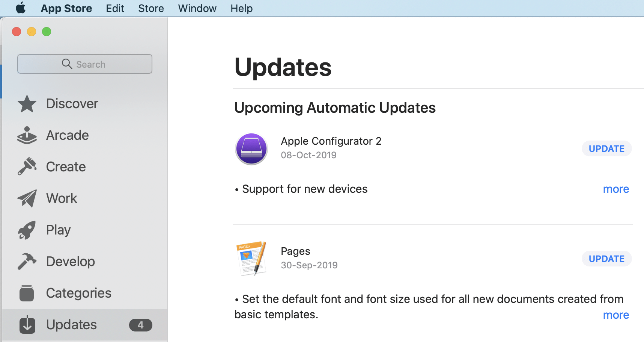Viewport: 644px width, 342px height.
Task: Select the Work paper-plane icon
Action: pos(27,198)
